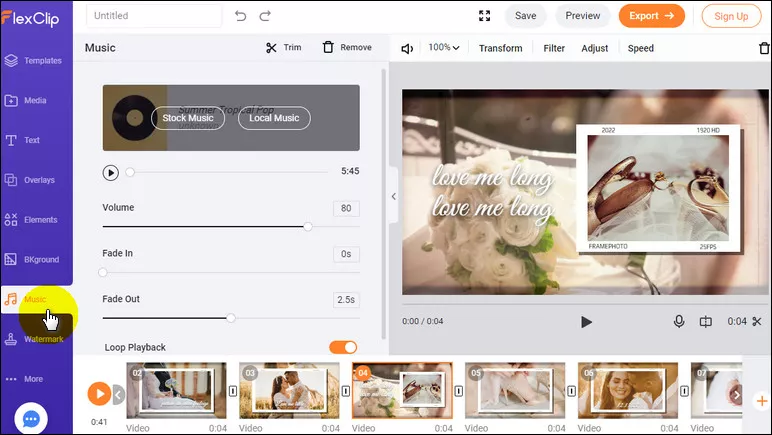Open transition between clips 02 and 03
Viewport: 772px width, 435px height.
(x=233, y=391)
